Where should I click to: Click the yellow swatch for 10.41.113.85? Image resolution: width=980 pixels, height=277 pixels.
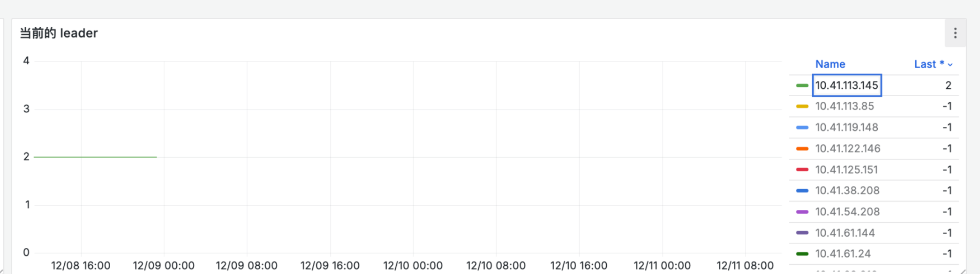point(802,107)
